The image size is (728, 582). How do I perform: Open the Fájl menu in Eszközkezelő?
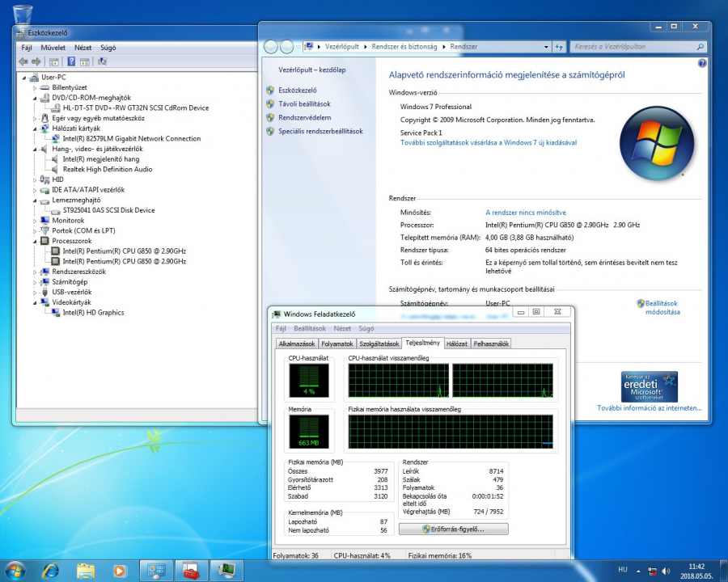[27, 48]
